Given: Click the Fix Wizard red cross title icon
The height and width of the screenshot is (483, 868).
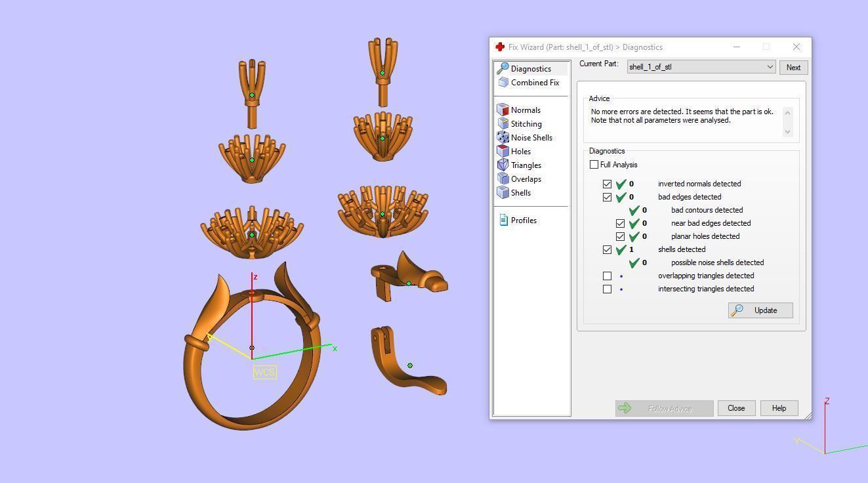Looking at the screenshot, I should click(x=500, y=47).
